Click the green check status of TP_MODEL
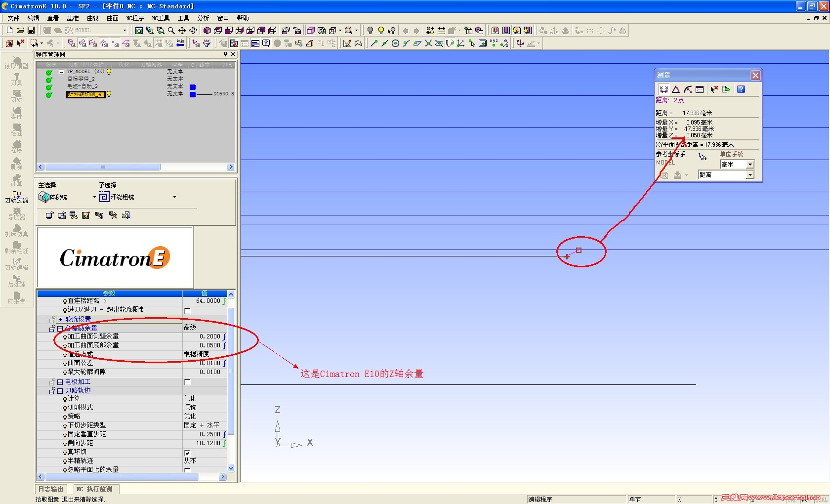The height and width of the screenshot is (504, 830). tap(49, 72)
